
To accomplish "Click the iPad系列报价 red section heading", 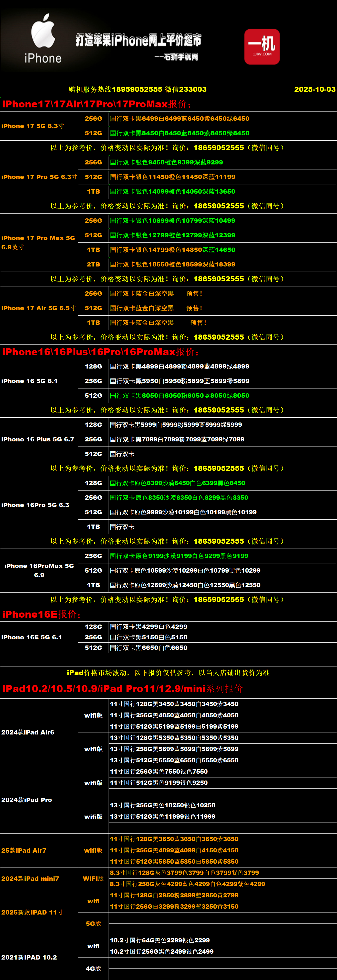I will (x=122, y=689).
